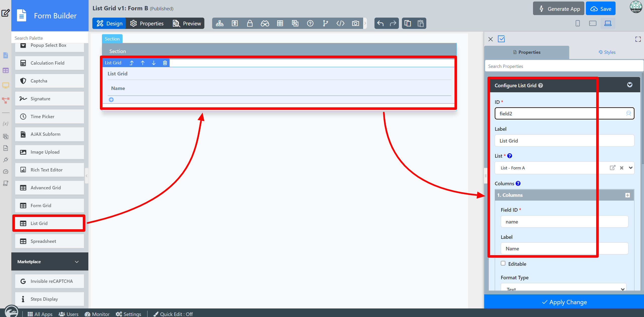
Task: Toggle the blue checkmark icon in properties header
Action: point(501,39)
